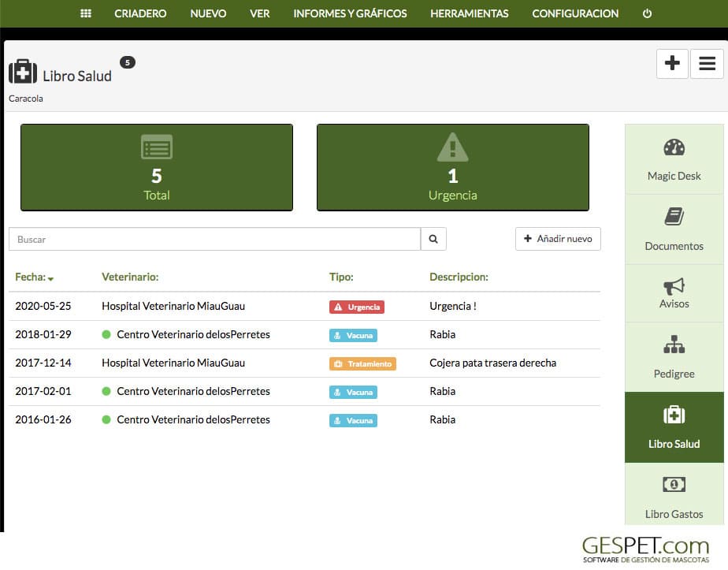Click the power logout icon

[647, 13]
